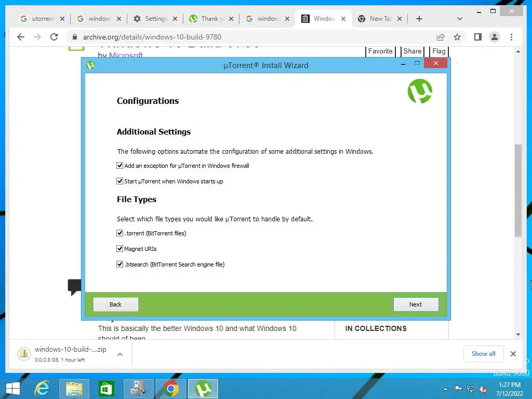532x399 pixels.
Task: Click Share on the archive.org page
Action: point(412,51)
